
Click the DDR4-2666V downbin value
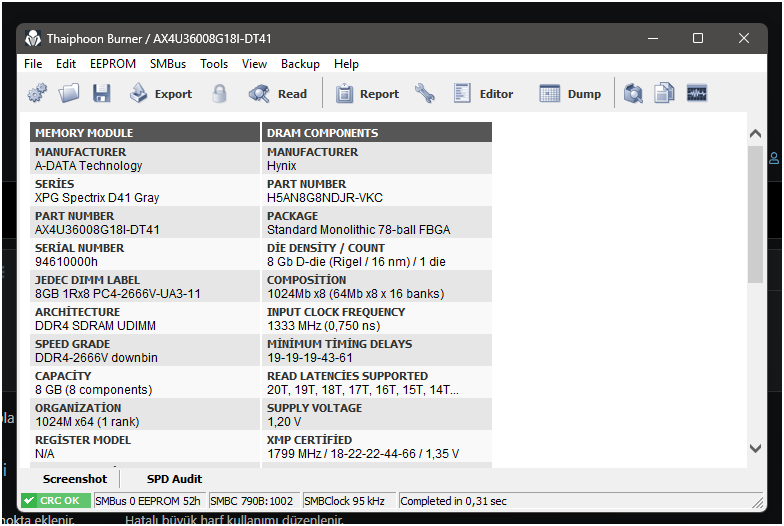[x=96, y=358]
